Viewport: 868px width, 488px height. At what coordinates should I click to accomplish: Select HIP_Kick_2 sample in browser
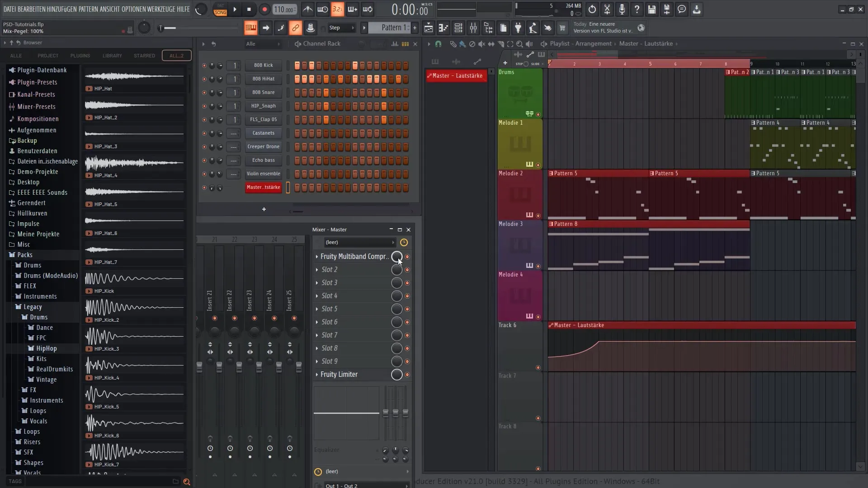[135, 311]
